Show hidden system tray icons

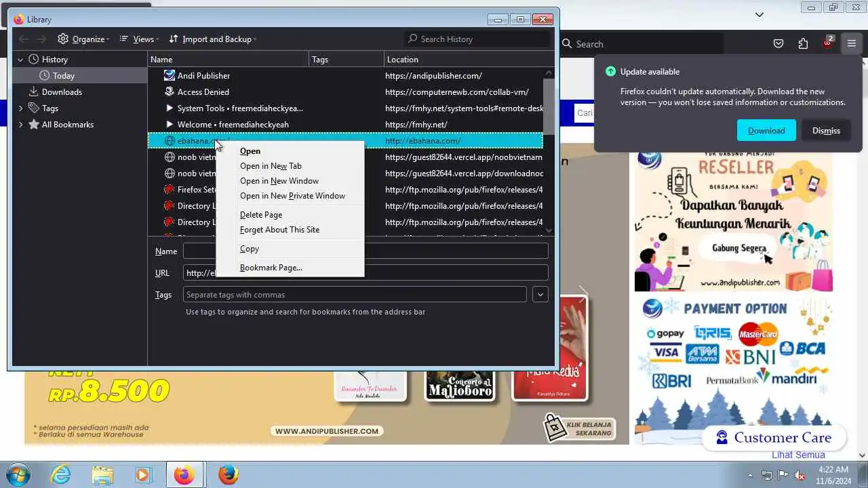pos(750,475)
